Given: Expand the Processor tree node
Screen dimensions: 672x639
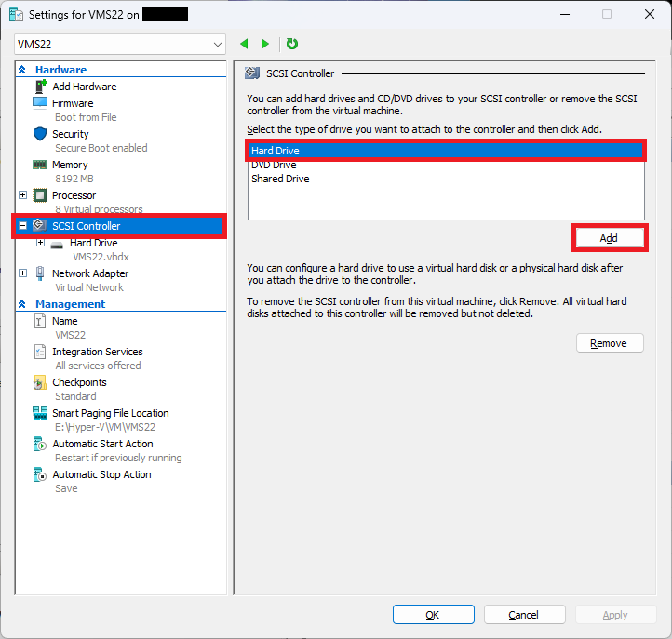Looking at the screenshot, I should (22, 195).
